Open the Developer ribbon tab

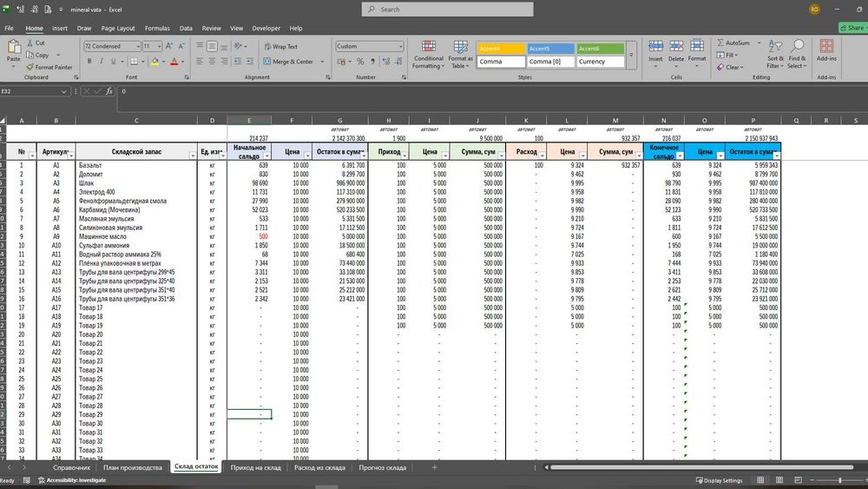pos(266,29)
